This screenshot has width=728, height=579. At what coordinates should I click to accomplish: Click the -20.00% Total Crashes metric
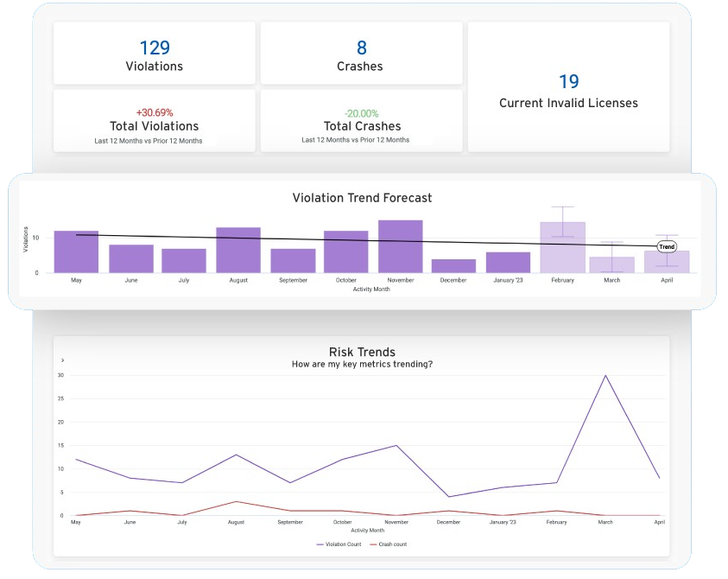[x=360, y=121]
